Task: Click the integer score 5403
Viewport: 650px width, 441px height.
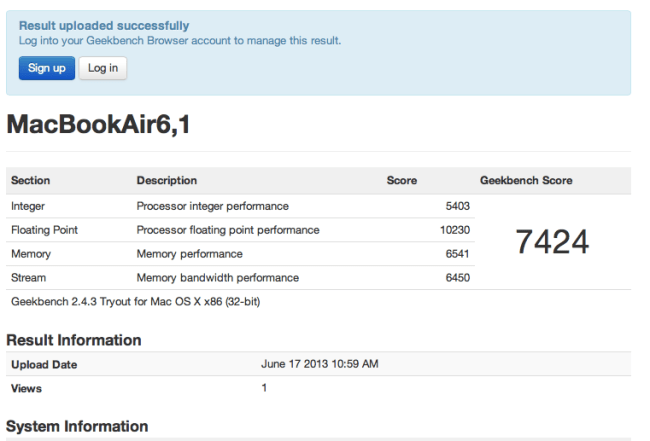Action: [x=457, y=206]
